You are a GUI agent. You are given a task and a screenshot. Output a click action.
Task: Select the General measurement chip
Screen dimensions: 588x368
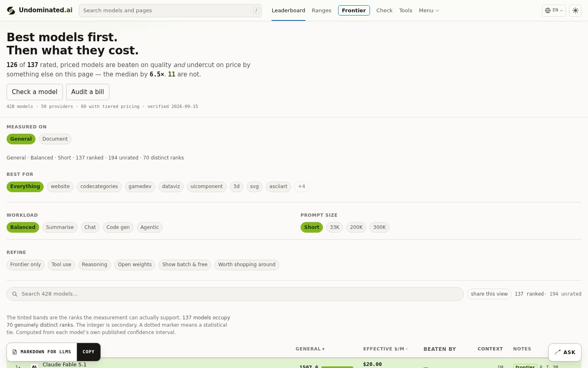[21, 139]
